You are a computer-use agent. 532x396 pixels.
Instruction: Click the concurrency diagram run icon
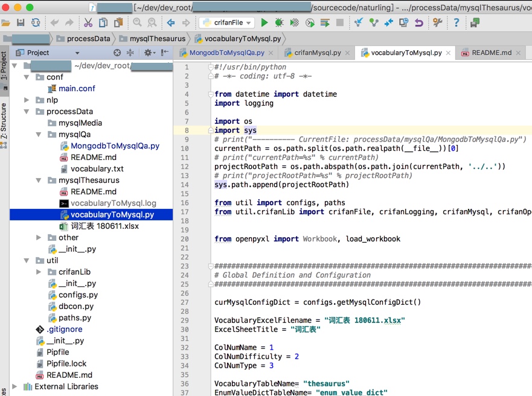pos(325,23)
